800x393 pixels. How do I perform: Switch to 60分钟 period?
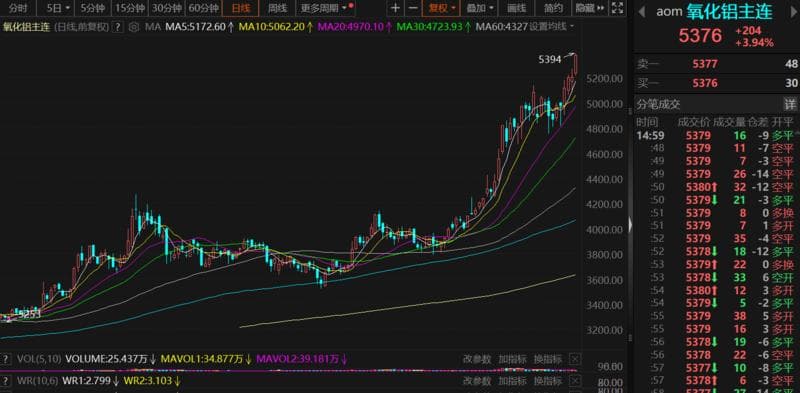(x=204, y=8)
